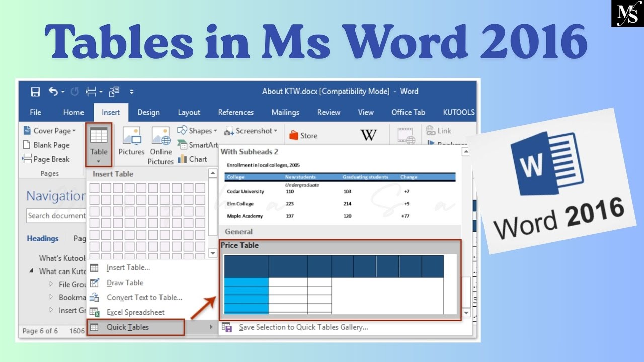Screen dimensions: 644x362
Task: Expand the 'Insert Group' heading item
Action: tap(51, 310)
